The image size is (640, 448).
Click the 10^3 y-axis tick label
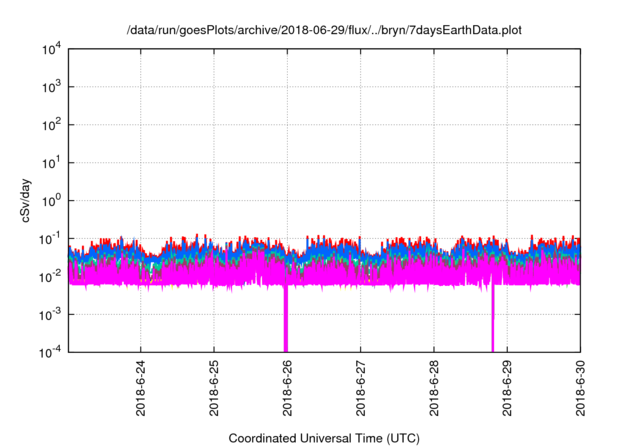click(x=51, y=87)
